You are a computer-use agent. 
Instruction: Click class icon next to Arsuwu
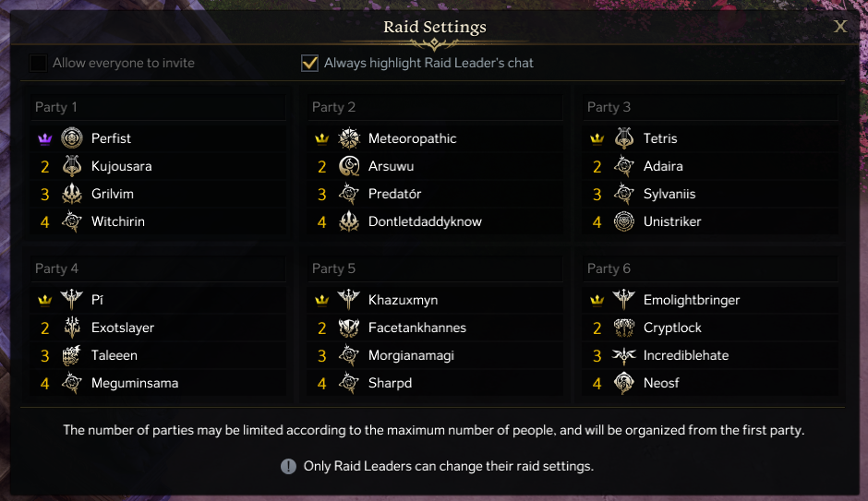pos(349,166)
